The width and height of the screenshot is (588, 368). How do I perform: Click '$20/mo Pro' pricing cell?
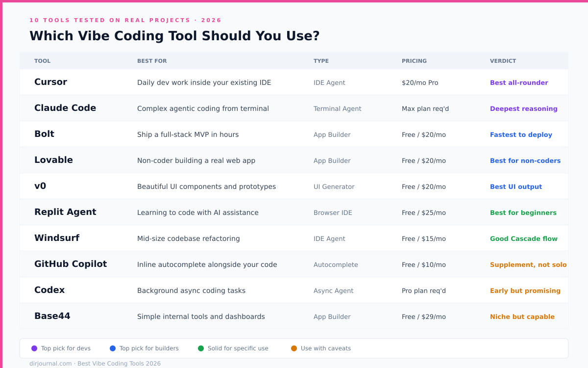pos(420,82)
